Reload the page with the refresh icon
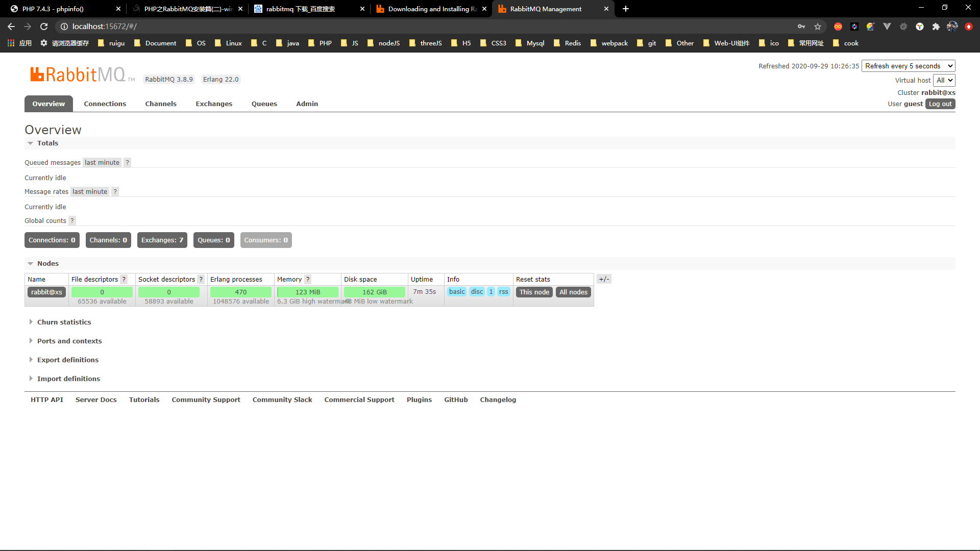The width and height of the screenshot is (980, 551). point(44,27)
